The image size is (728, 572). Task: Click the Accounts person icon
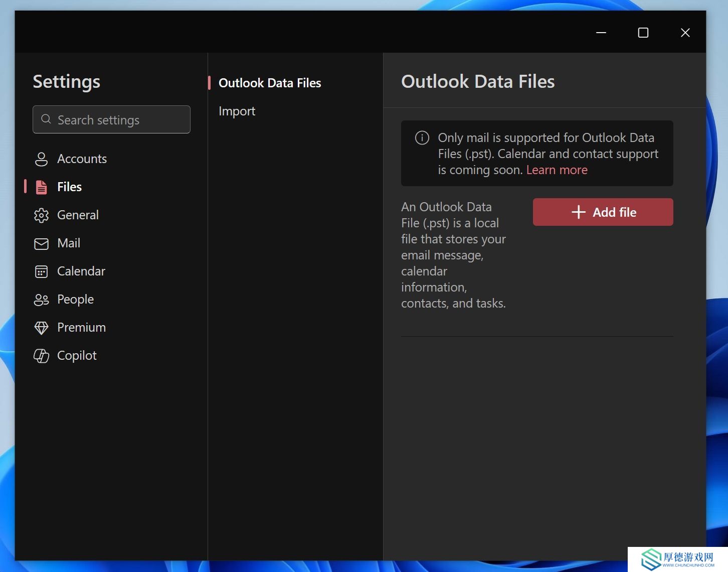pos(41,159)
